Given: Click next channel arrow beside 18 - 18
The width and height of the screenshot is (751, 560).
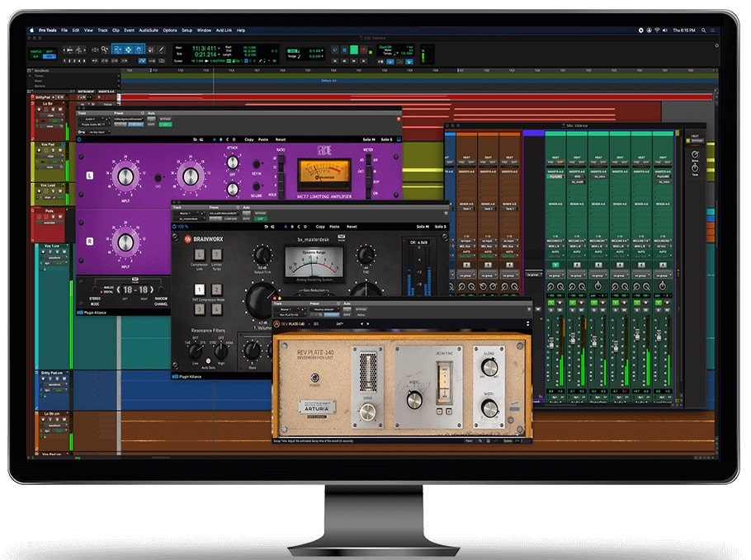Looking at the screenshot, I should click(152, 289).
